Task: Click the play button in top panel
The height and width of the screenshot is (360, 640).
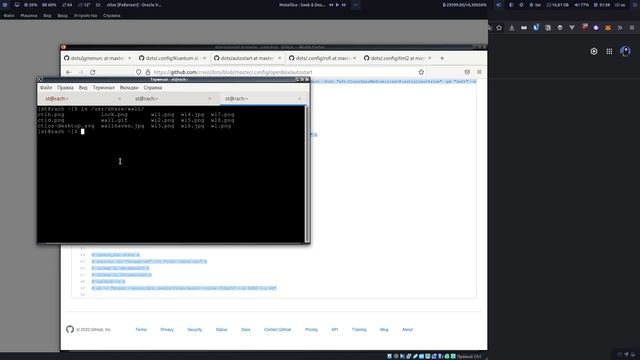Action: [x=337, y=5]
